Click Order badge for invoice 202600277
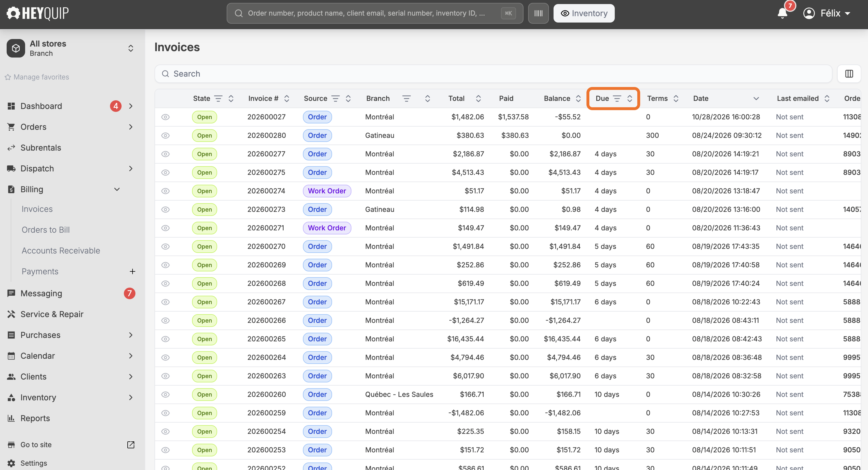The height and width of the screenshot is (470, 868). click(x=317, y=154)
